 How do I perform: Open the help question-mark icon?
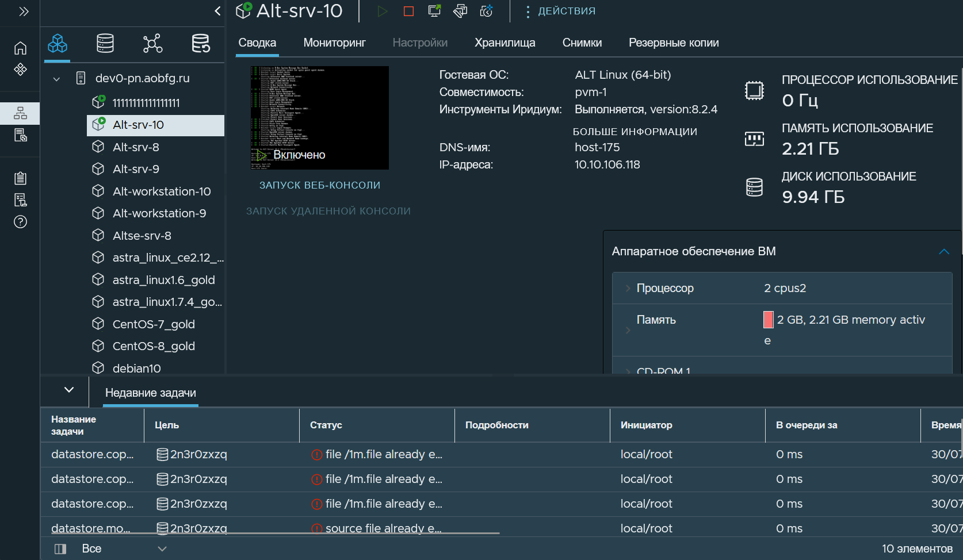point(20,222)
